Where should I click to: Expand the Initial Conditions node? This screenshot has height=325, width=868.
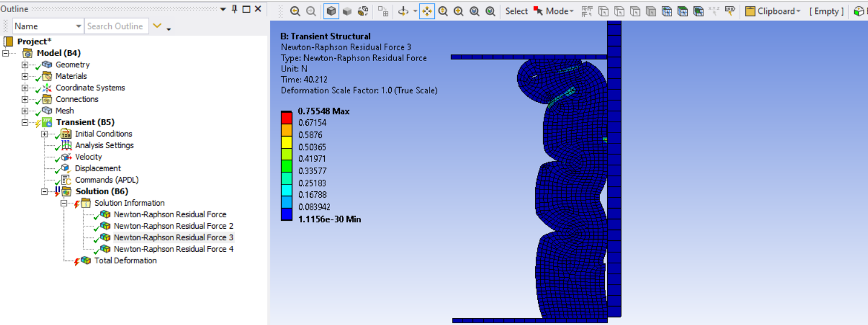[x=44, y=134]
